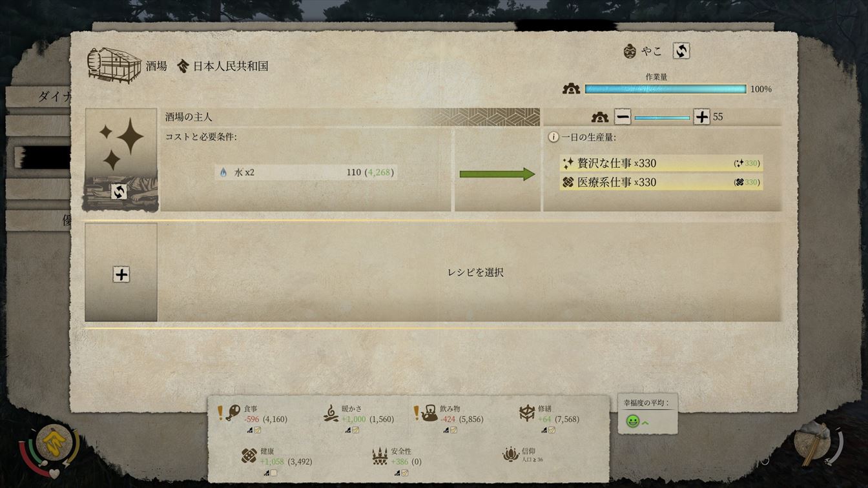Click the swap arrows icon beside やこ
This screenshot has width=868, height=488.
pyautogui.click(x=681, y=51)
